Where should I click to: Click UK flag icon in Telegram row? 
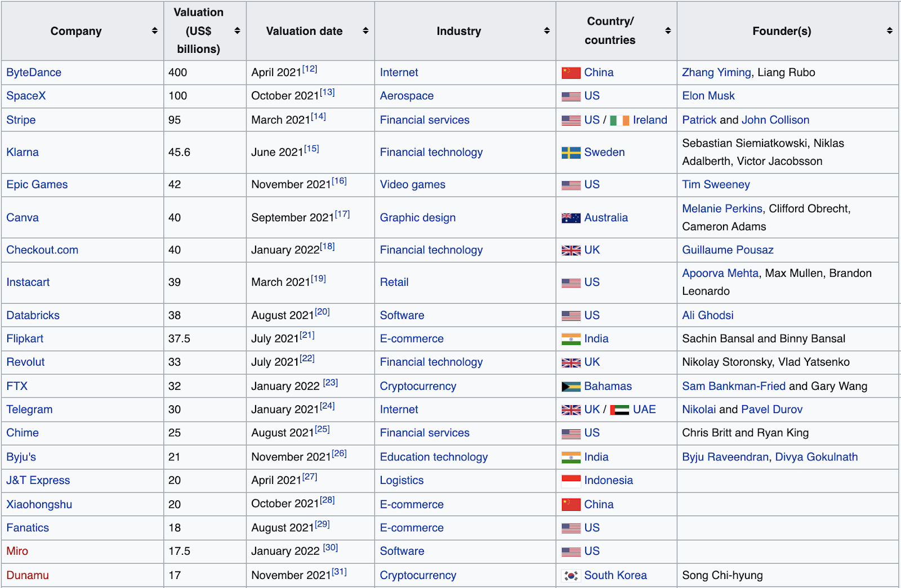coord(571,410)
